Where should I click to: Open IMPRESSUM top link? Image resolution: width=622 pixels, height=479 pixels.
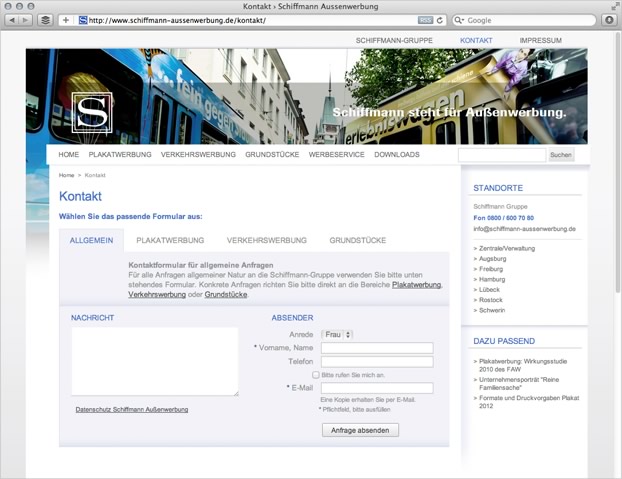pos(540,40)
